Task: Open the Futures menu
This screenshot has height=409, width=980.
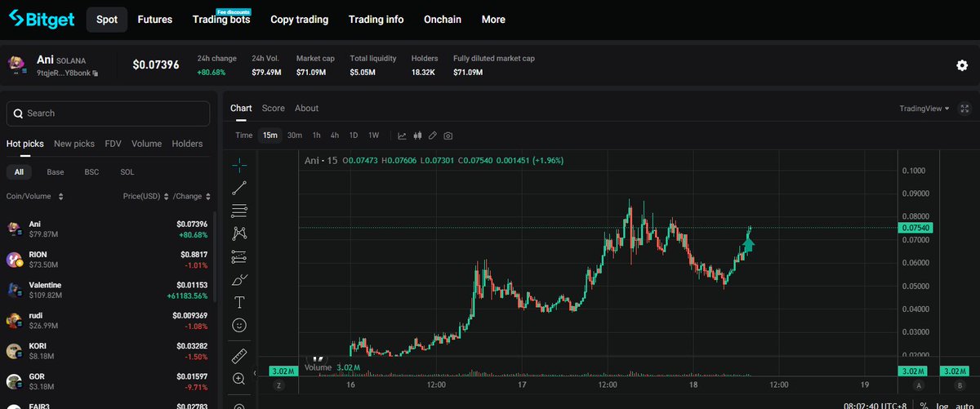Action: click(x=154, y=20)
